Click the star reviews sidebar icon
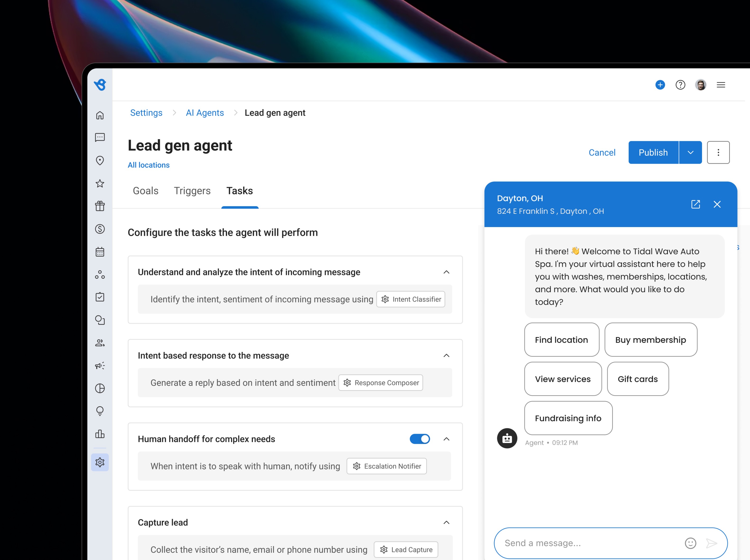The width and height of the screenshot is (750, 560). tap(100, 183)
